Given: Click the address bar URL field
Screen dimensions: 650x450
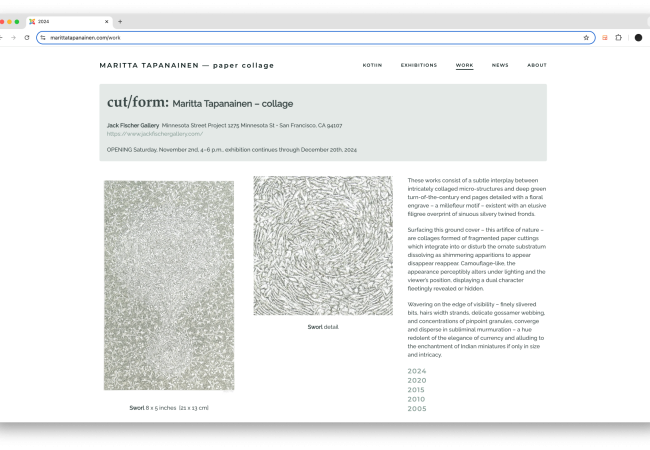Looking at the screenshot, I should 300,37.
